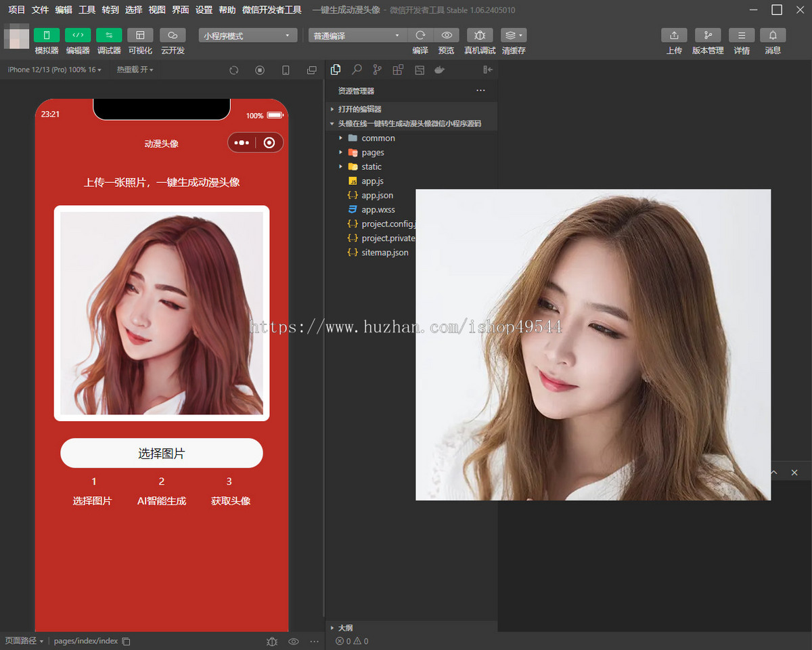The width and height of the screenshot is (812, 650).
Task: Collapse debug panel with up chevron
Action: click(774, 472)
